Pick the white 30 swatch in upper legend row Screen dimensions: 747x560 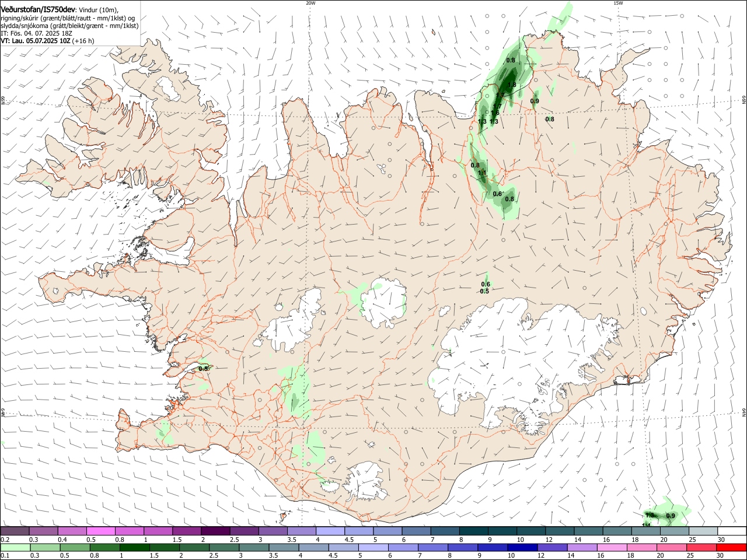(731, 531)
